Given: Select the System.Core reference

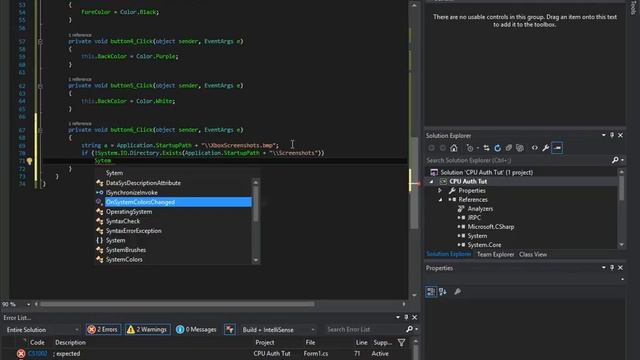Looking at the screenshot, I should click(484, 245).
